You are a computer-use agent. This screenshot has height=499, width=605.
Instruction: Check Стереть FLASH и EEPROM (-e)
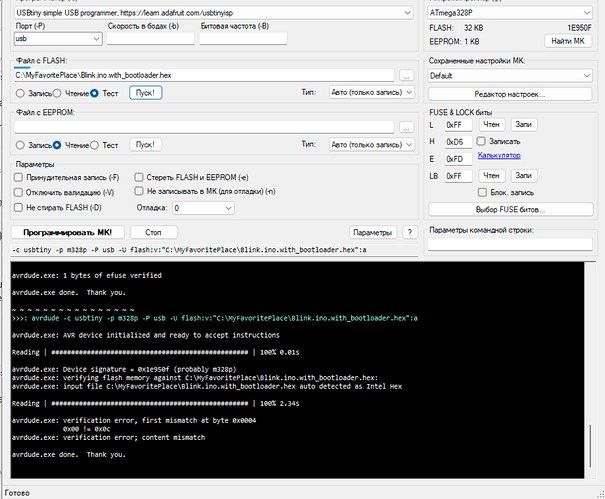pos(191,178)
